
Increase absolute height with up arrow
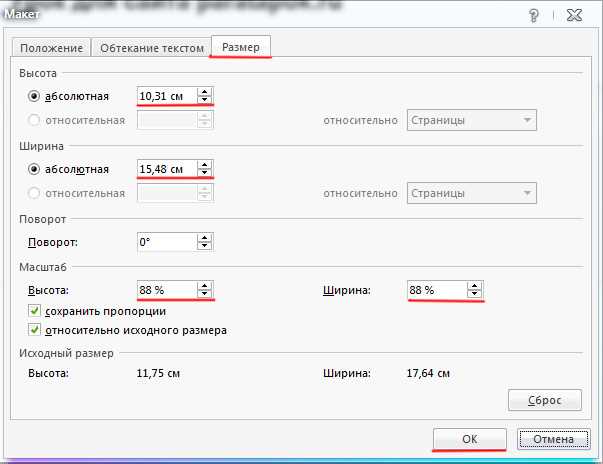pos(205,92)
